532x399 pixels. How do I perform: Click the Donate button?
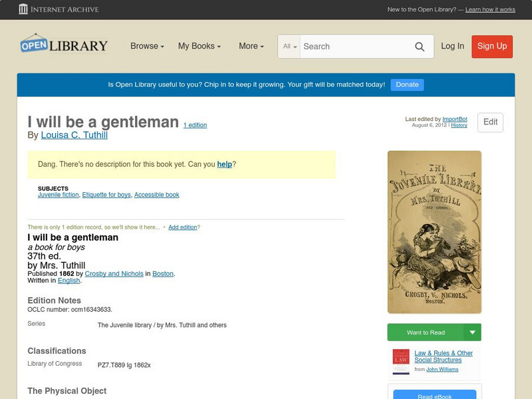[406, 84]
